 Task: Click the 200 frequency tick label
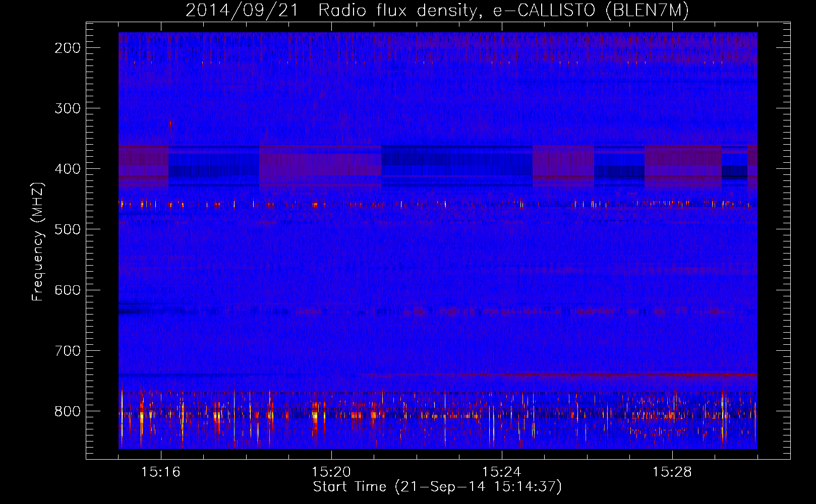(67, 48)
